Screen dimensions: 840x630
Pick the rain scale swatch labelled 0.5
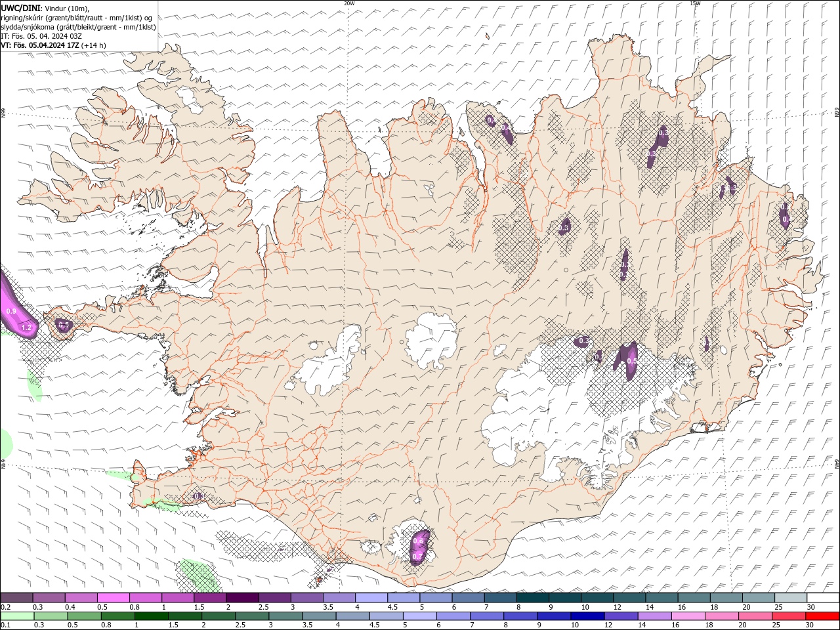[x=84, y=616]
